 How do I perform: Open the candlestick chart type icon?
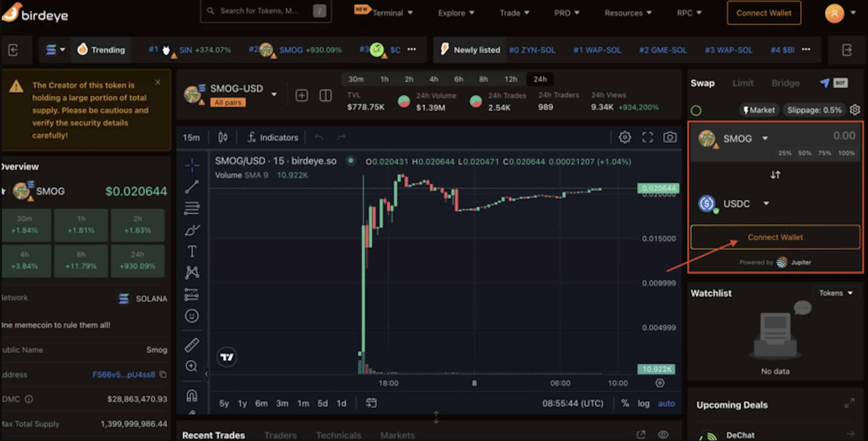(223, 137)
